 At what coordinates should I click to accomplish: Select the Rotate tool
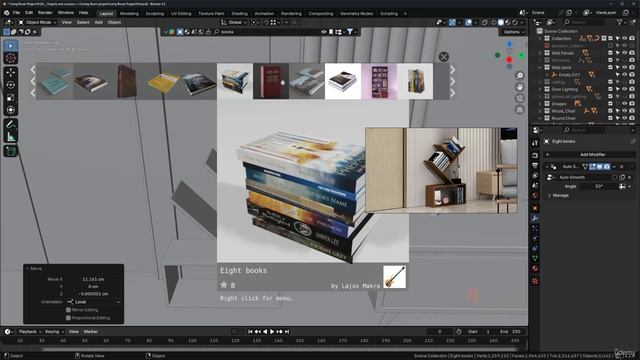point(11,85)
